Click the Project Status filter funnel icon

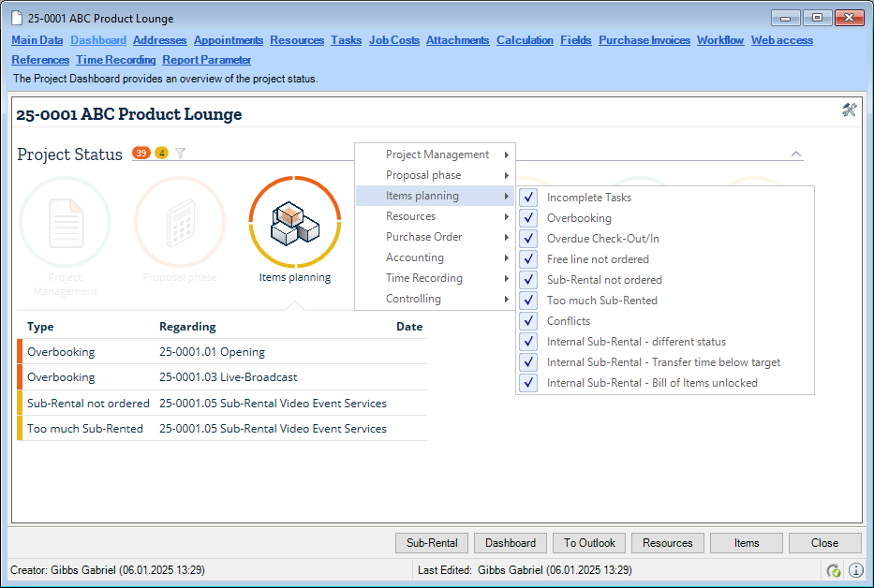coord(181,154)
